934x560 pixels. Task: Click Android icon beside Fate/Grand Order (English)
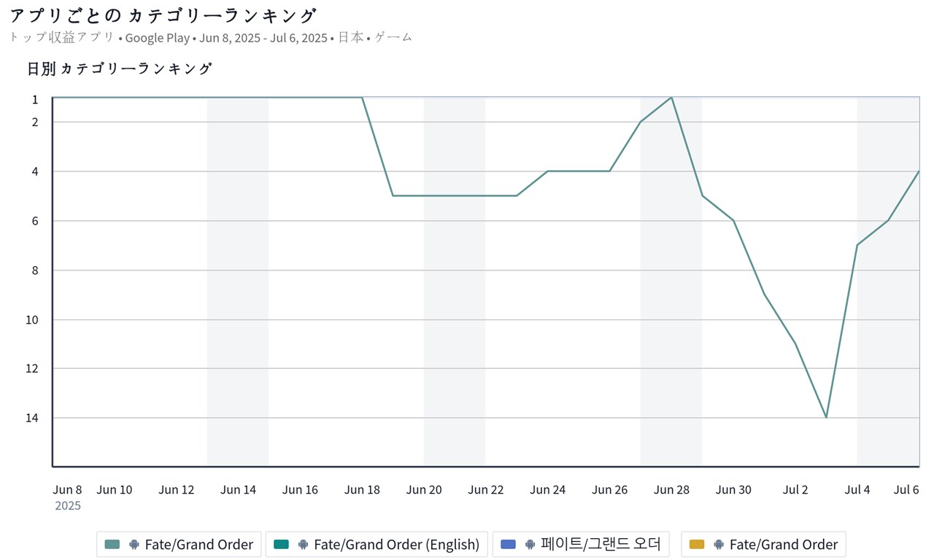pyautogui.click(x=303, y=545)
